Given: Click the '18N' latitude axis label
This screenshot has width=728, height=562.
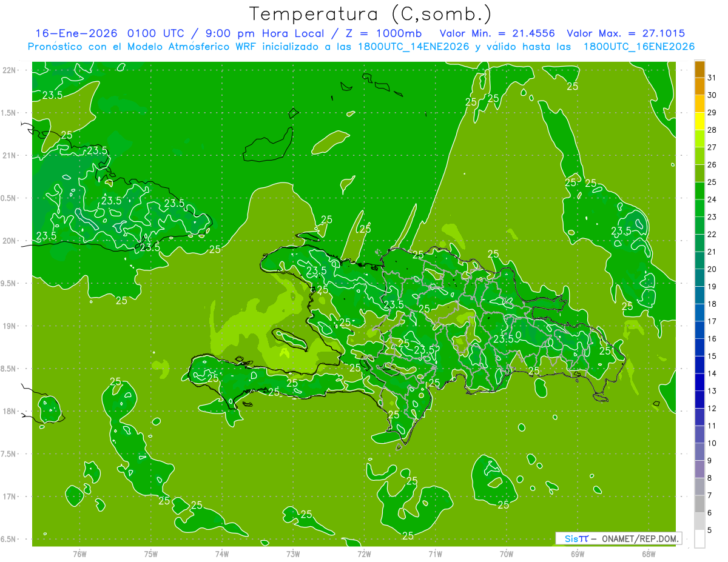Looking at the screenshot, I should coord(10,411).
